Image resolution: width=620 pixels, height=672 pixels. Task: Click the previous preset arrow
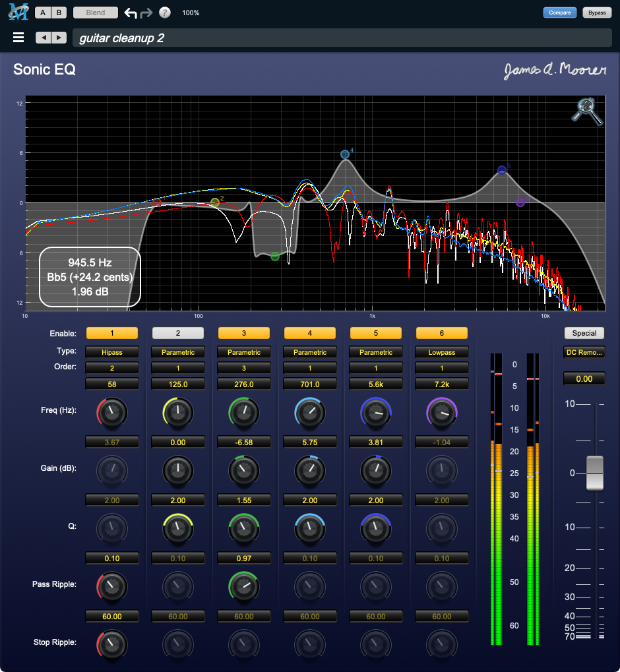click(x=42, y=38)
